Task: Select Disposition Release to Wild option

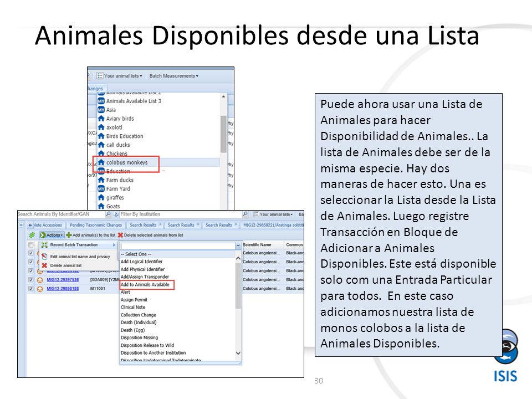Action: (x=147, y=345)
